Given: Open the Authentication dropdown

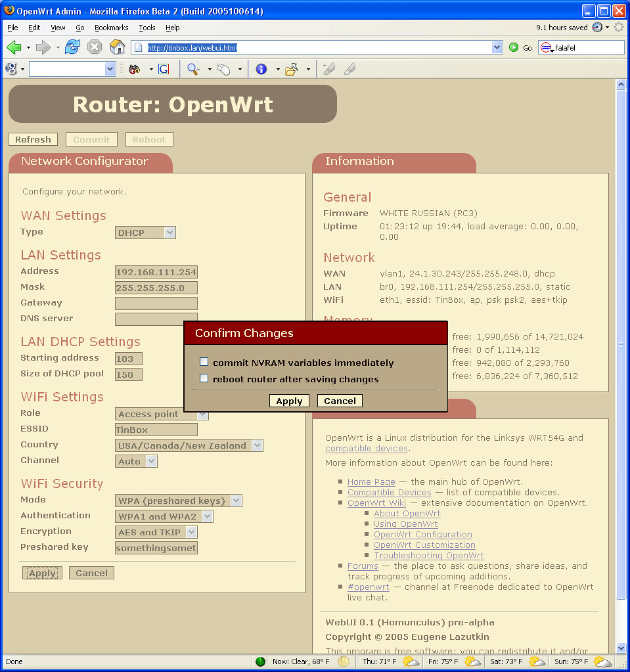Looking at the screenshot, I should click(164, 516).
